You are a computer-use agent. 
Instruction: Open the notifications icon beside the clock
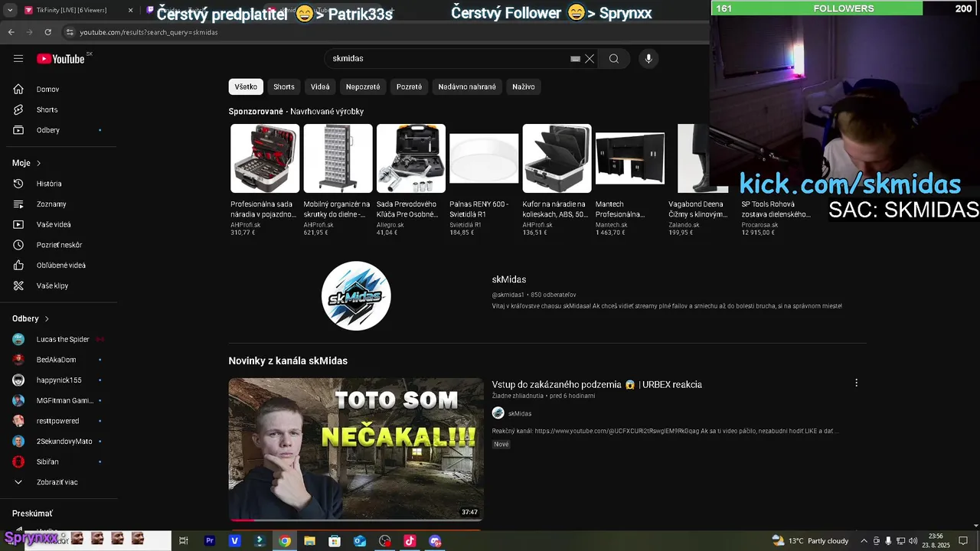(963, 541)
